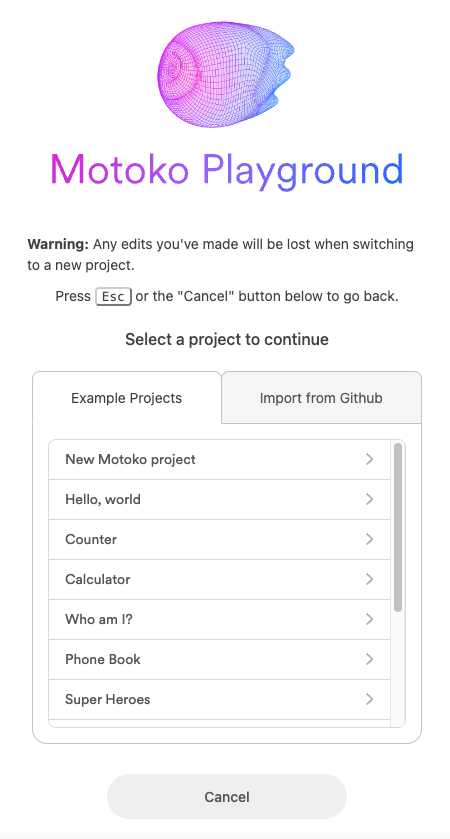Image resolution: width=450 pixels, height=839 pixels.
Task: Click the project list scrollbar thumb
Action: pos(398,527)
